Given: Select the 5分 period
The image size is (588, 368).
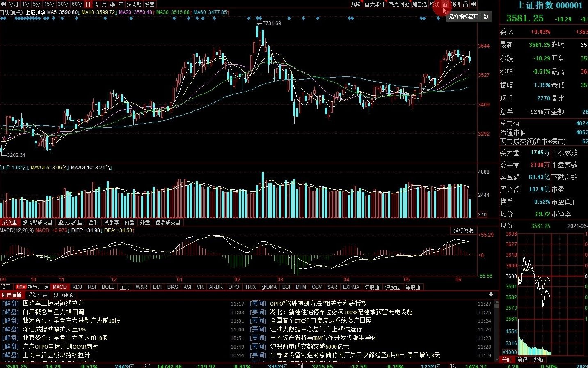Looking at the screenshot, I should pos(37,4).
